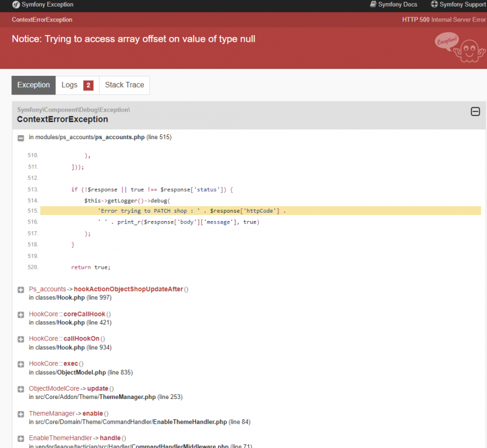Screen dimensions: 487x448
Task: Click the Symfony Support life-ring icon
Action: pos(434,4)
